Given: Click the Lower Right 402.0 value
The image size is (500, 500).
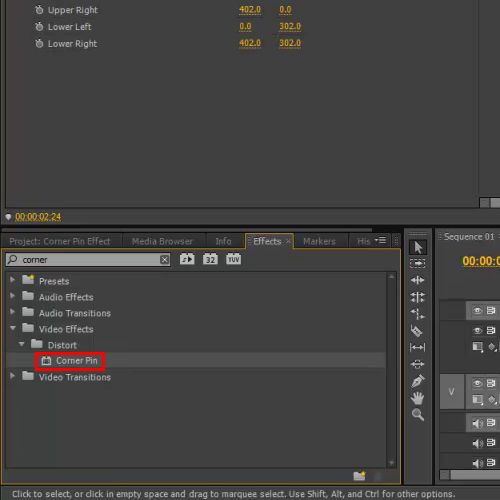Looking at the screenshot, I should (250, 43).
